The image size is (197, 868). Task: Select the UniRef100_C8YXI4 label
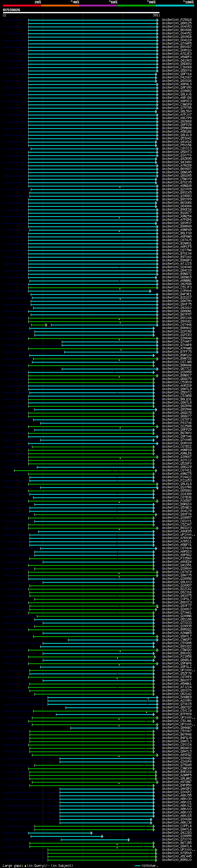click(x=177, y=745)
